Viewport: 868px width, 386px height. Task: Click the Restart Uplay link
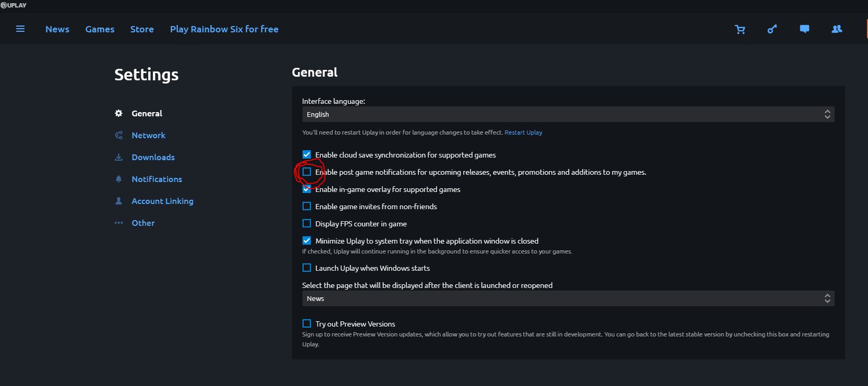523,132
